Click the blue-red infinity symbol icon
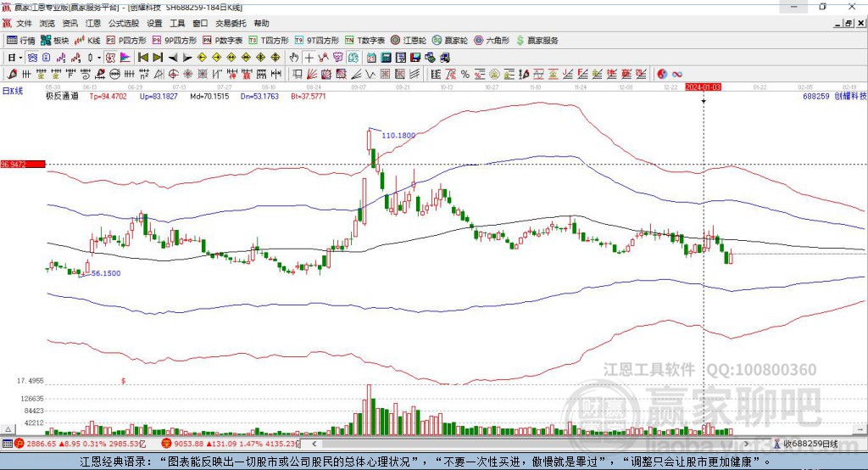 pos(677,75)
